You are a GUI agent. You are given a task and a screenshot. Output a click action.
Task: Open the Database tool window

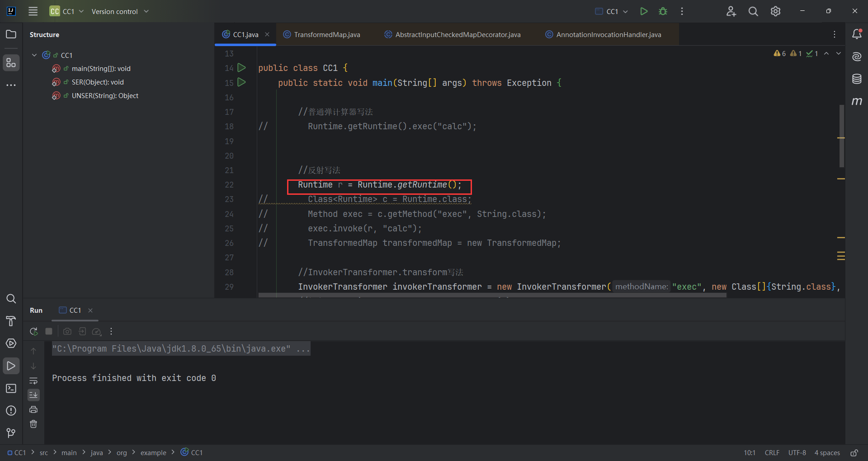pyautogui.click(x=857, y=79)
